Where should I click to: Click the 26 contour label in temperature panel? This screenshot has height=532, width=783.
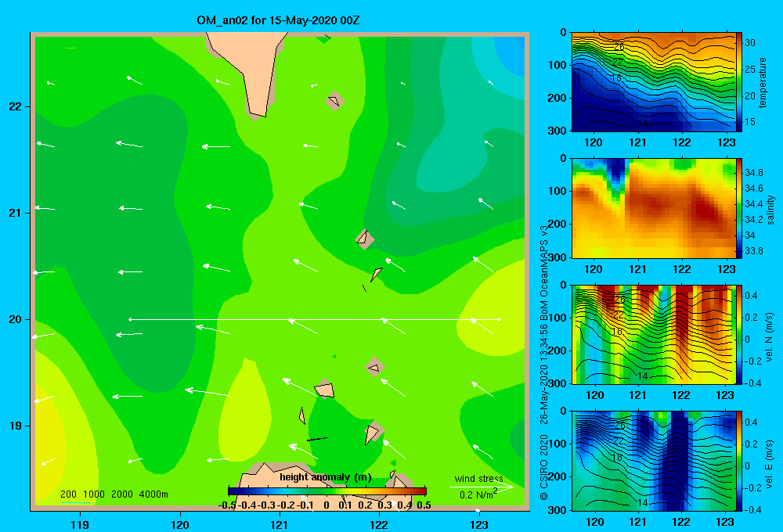point(619,48)
